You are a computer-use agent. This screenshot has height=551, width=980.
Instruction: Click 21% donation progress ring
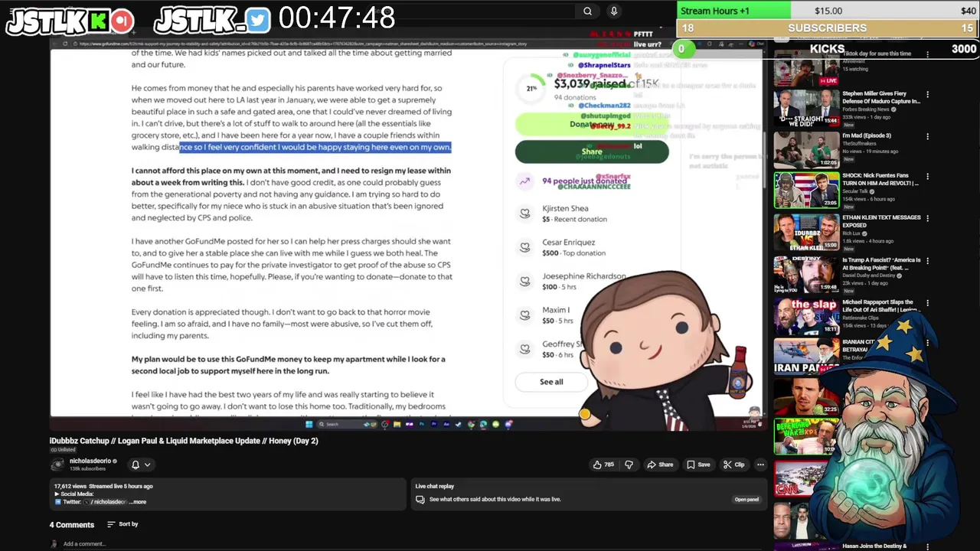(531, 88)
